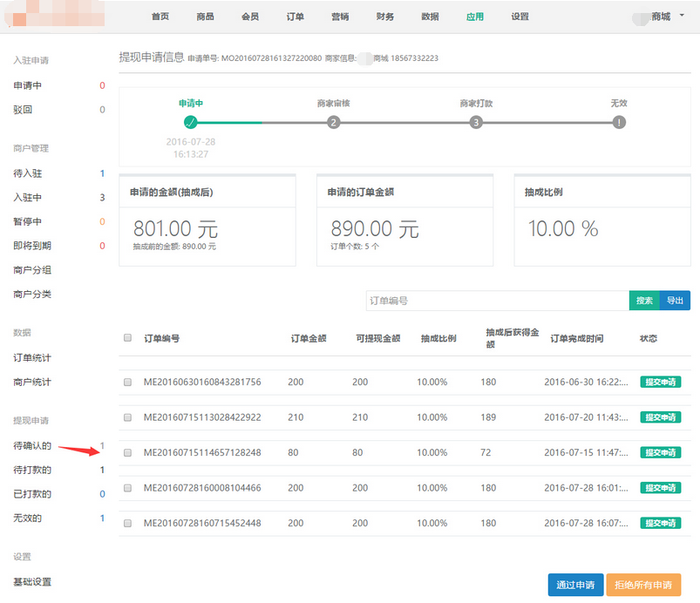
Task: Open 待确认的 in the sidebar
Action: coord(32,446)
